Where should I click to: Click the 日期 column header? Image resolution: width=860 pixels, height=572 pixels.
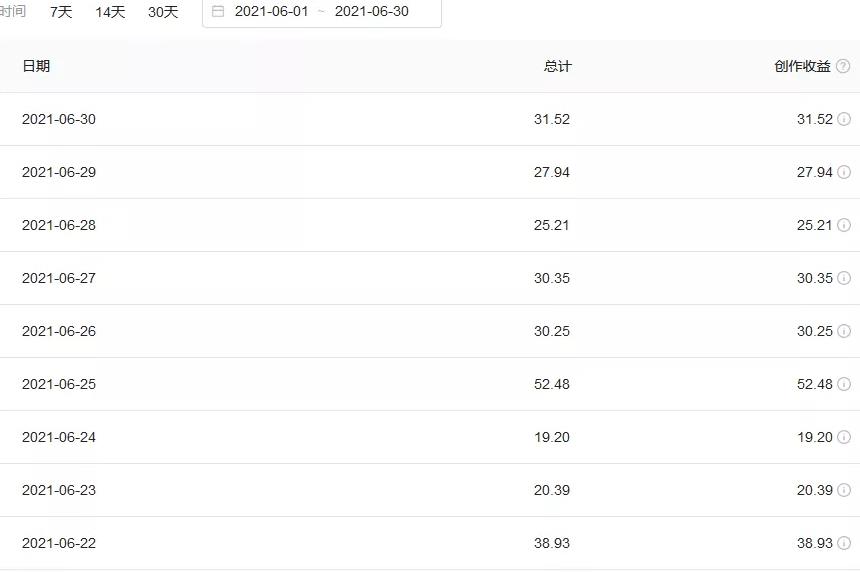36,66
